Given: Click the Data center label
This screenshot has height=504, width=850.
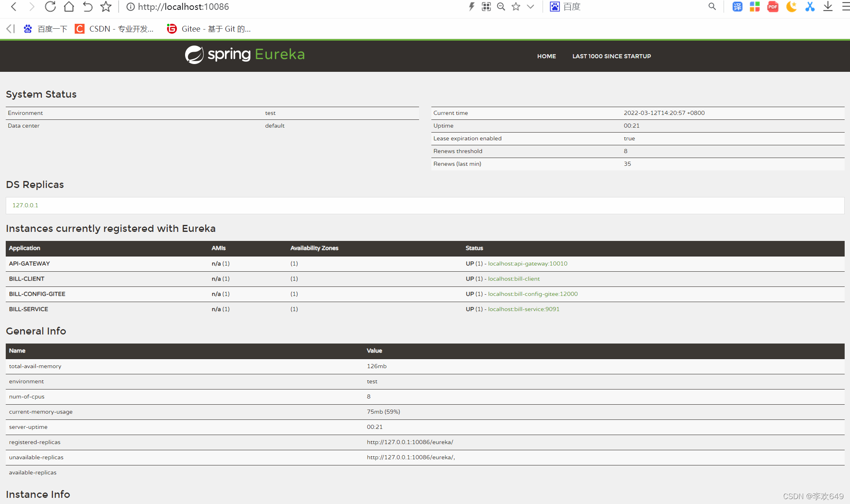Looking at the screenshot, I should (24, 126).
